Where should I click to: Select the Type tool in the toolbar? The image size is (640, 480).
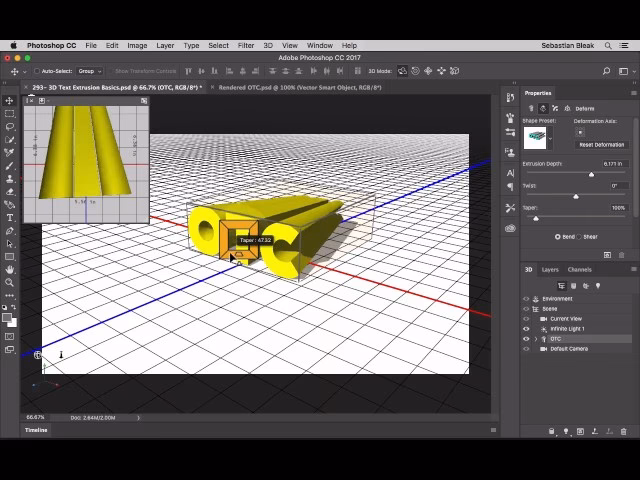click(10, 217)
